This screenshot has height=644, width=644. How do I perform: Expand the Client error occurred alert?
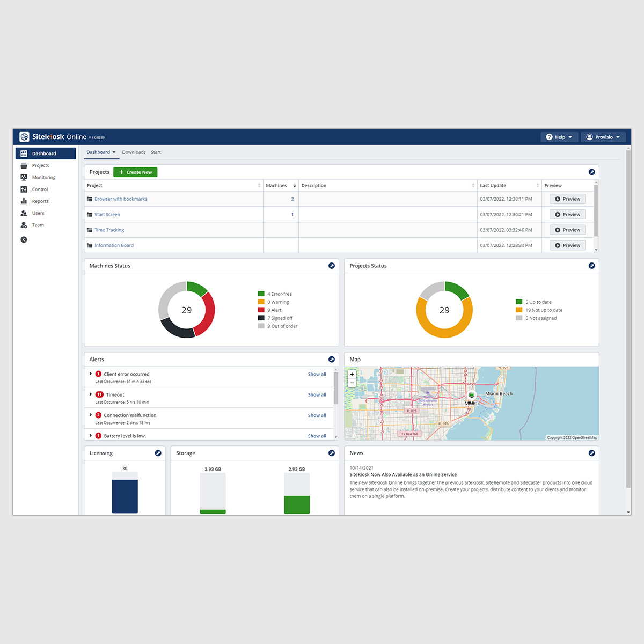91,374
